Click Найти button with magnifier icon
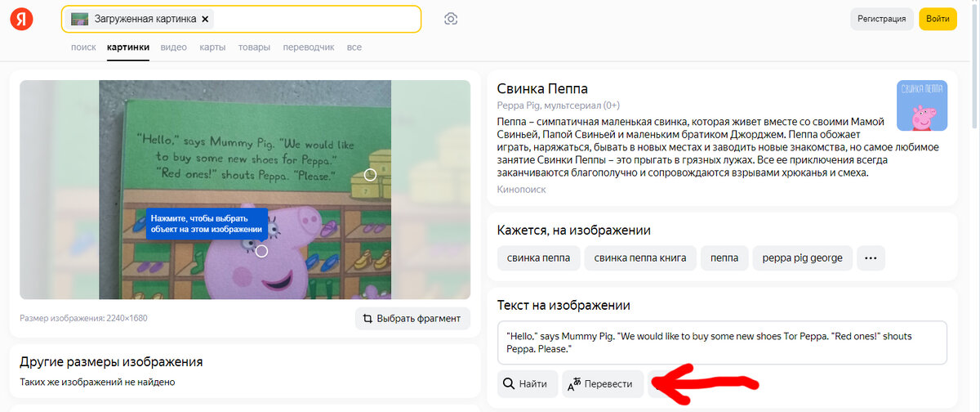The image size is (980, 412). (527, 383)
